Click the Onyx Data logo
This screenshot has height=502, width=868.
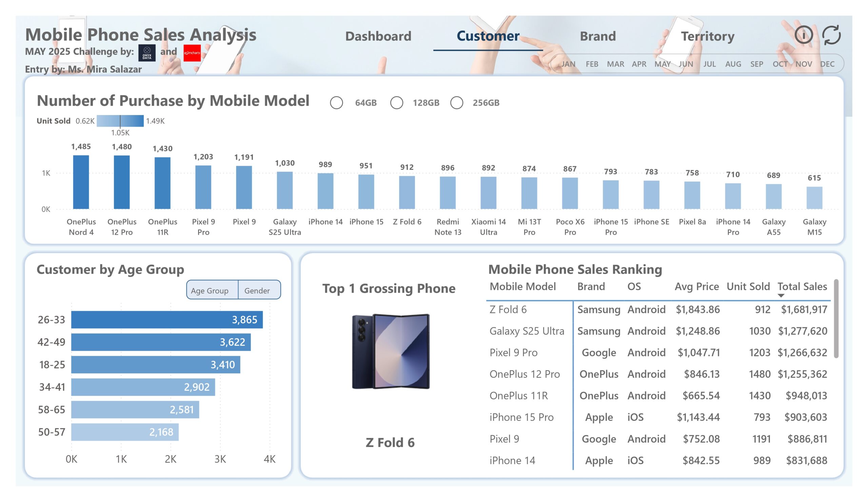[147, 53]
